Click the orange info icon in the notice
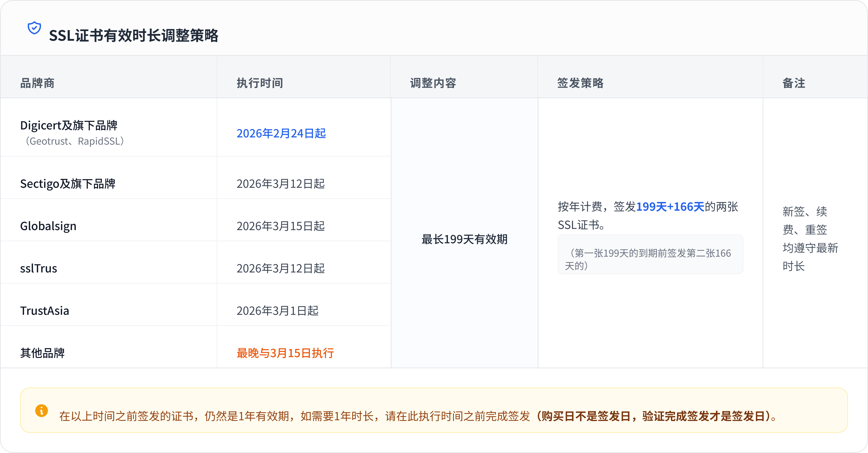Viewport: 868px width, 453px height. pyautogui.click(x=41, y=411)
